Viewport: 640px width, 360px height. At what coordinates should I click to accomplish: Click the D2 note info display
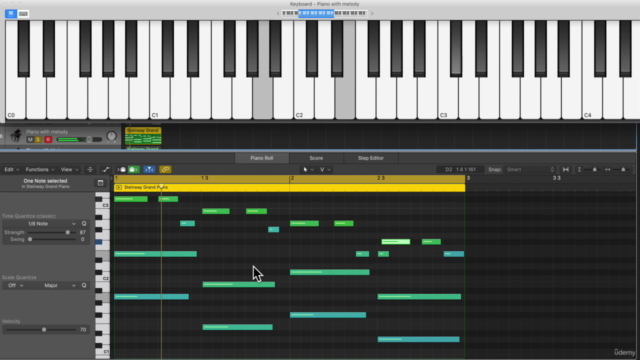click(460, 169)
